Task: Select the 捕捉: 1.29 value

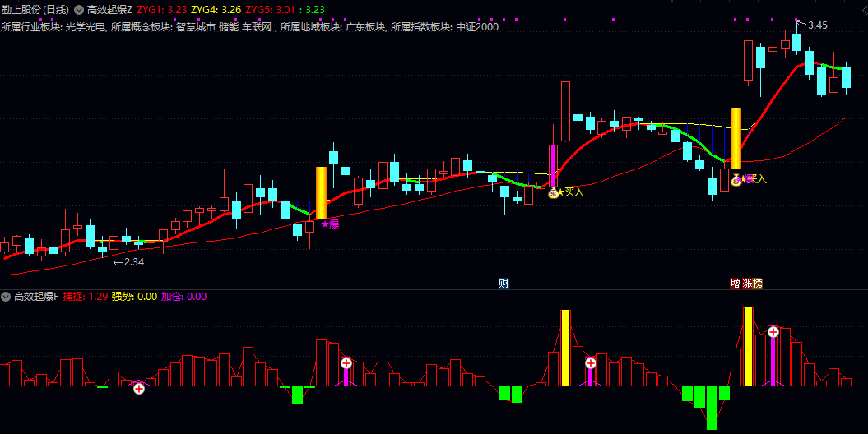Action: pos(85,297)
